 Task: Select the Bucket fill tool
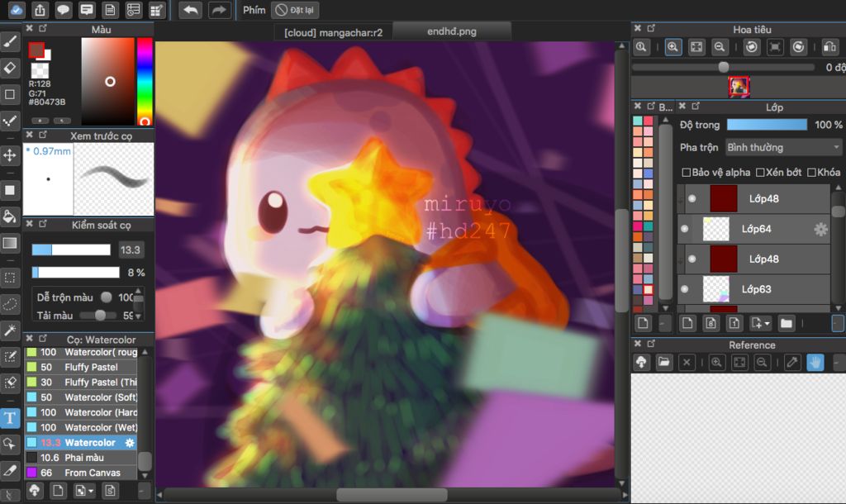[10, 216]
